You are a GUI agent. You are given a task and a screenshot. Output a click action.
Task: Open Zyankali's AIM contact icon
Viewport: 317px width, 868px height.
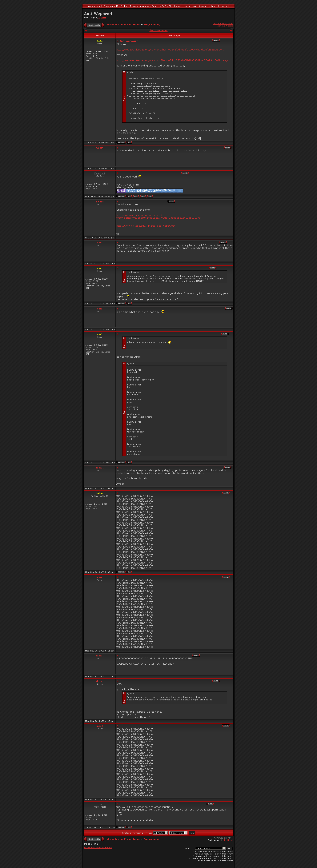coord(136,196)
